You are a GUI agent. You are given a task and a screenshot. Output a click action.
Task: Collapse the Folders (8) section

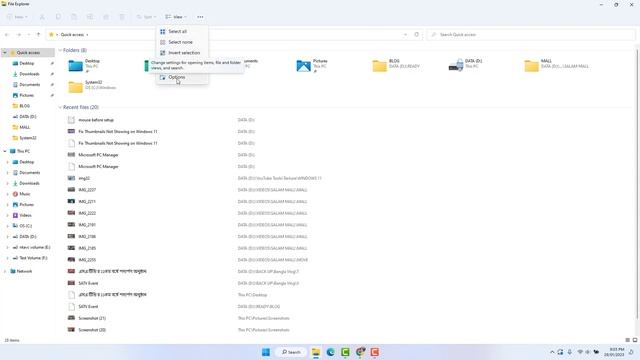60,50
